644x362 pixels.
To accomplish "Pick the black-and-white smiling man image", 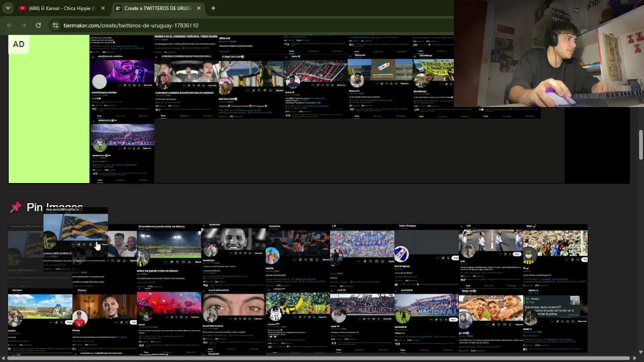I will pos(233,256).
